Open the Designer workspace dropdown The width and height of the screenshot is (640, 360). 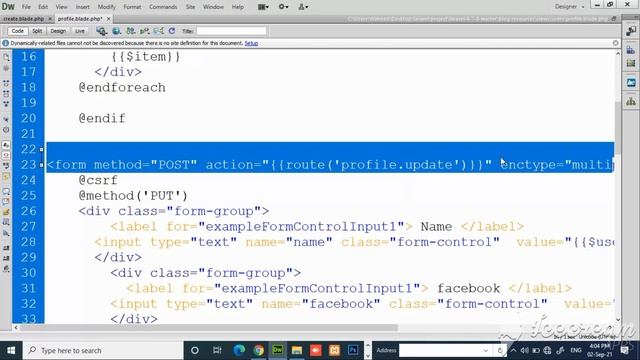point(569,7)
